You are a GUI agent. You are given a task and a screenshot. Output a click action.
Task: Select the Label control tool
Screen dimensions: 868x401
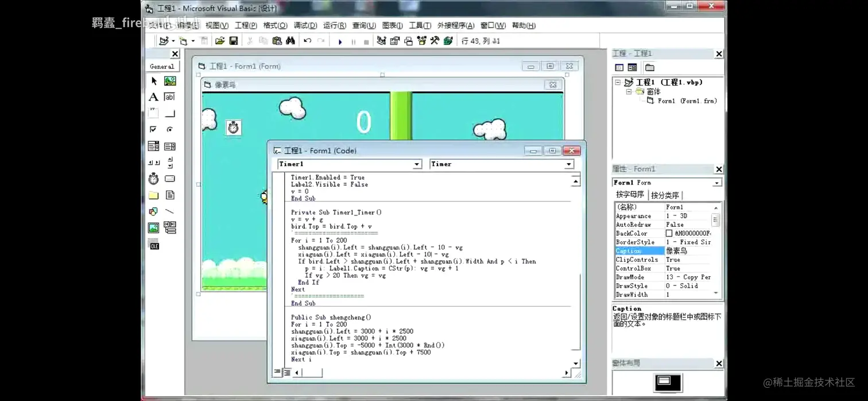click(x=154, y=97)
